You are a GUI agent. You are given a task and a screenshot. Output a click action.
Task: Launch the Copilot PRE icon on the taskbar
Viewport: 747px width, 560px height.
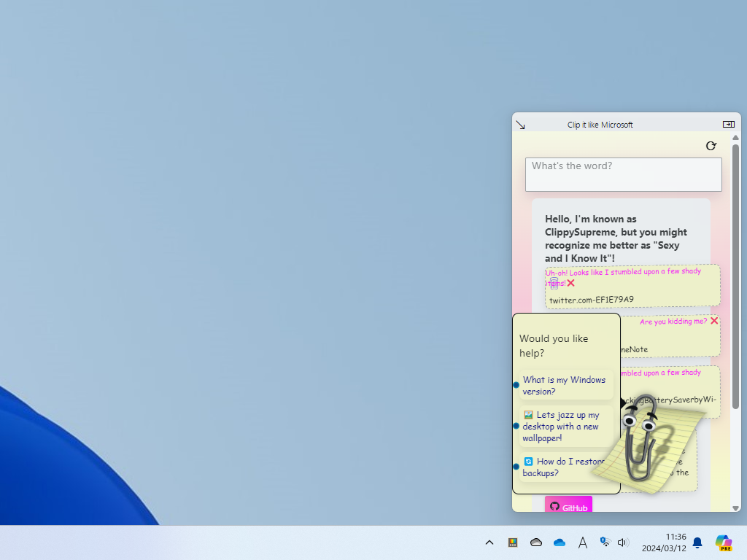point(723,542)
